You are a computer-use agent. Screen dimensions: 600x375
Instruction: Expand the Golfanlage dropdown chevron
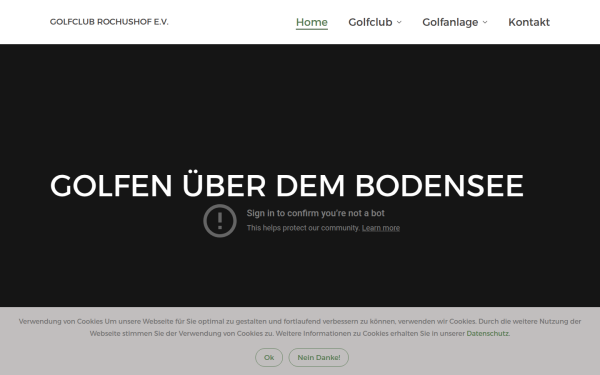(x=485, y=22)
